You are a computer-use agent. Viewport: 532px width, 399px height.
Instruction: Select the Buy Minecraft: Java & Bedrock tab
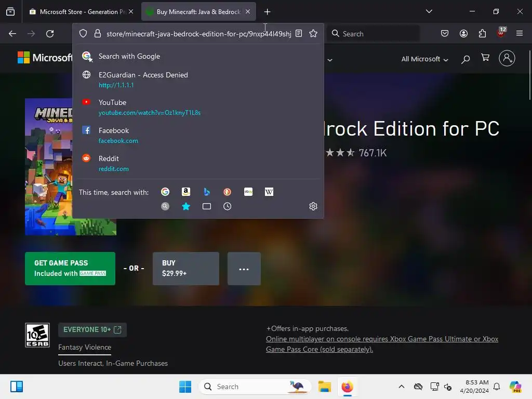(x=198, y=12)
